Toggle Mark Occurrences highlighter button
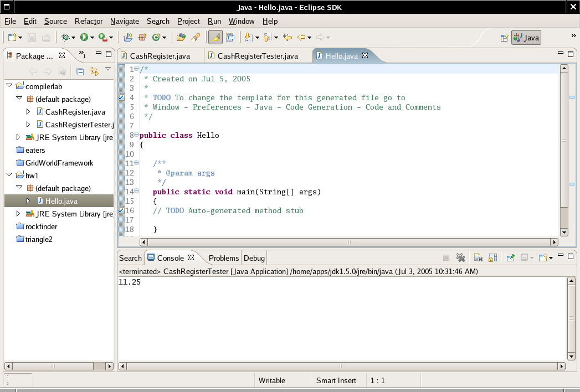The width and height of the screenshot is (580, 392). 215,37
